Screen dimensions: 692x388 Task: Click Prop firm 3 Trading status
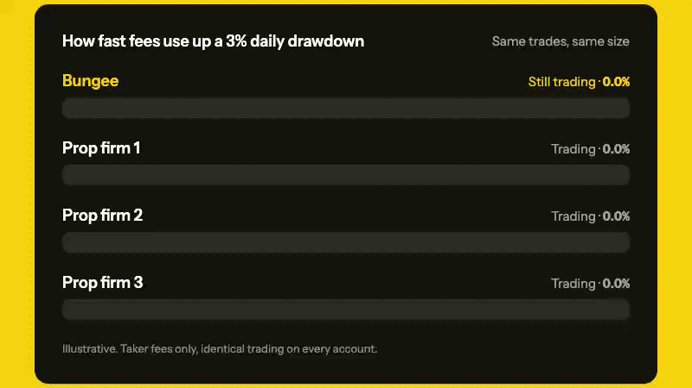click(x=573, y=283)
